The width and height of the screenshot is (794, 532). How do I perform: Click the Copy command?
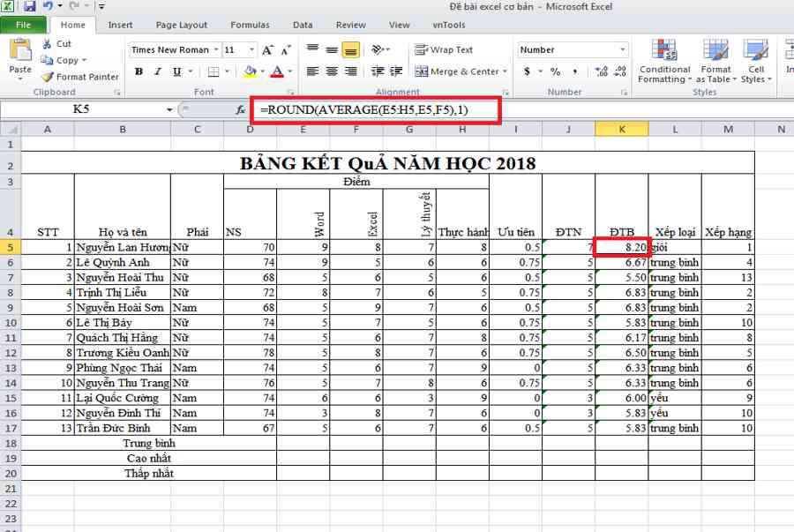(62, 60)
